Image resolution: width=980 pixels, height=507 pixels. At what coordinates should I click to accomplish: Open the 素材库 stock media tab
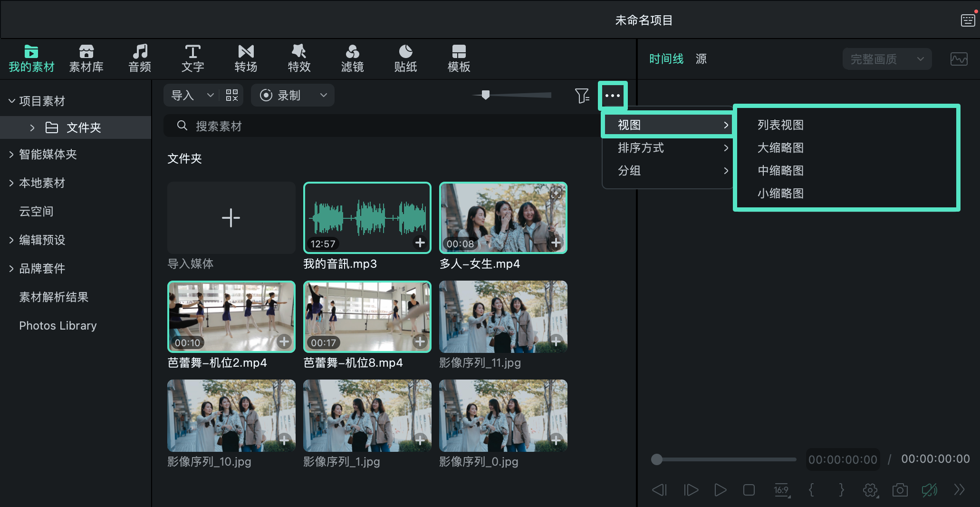pyautogui.click(x=86, y=58)
